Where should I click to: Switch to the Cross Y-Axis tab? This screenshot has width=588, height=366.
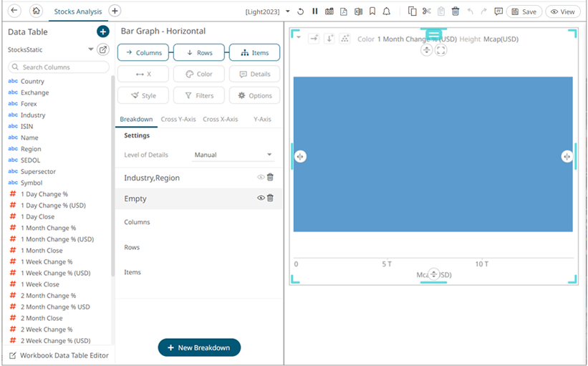178,119
